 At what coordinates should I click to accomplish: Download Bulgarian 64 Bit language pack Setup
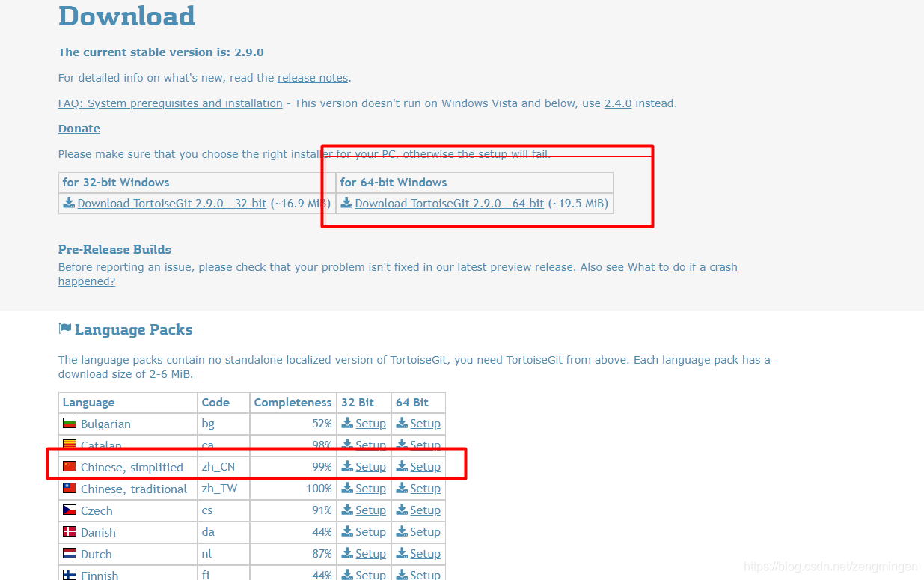[425, 424]
